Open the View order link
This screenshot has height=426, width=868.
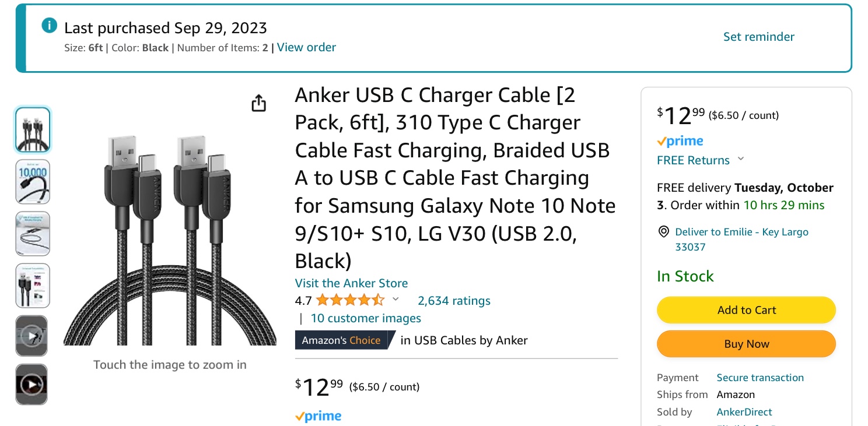coord(306,48)
